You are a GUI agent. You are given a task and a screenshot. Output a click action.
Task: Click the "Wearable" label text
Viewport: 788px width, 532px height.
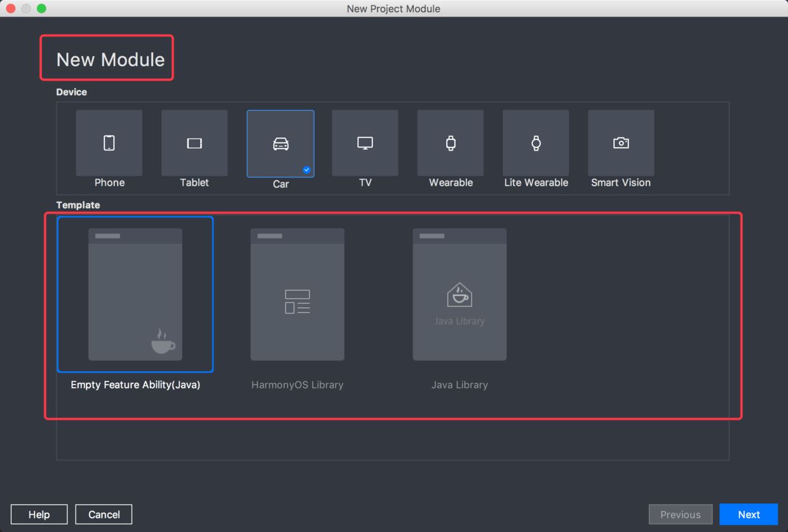[451, 182]
